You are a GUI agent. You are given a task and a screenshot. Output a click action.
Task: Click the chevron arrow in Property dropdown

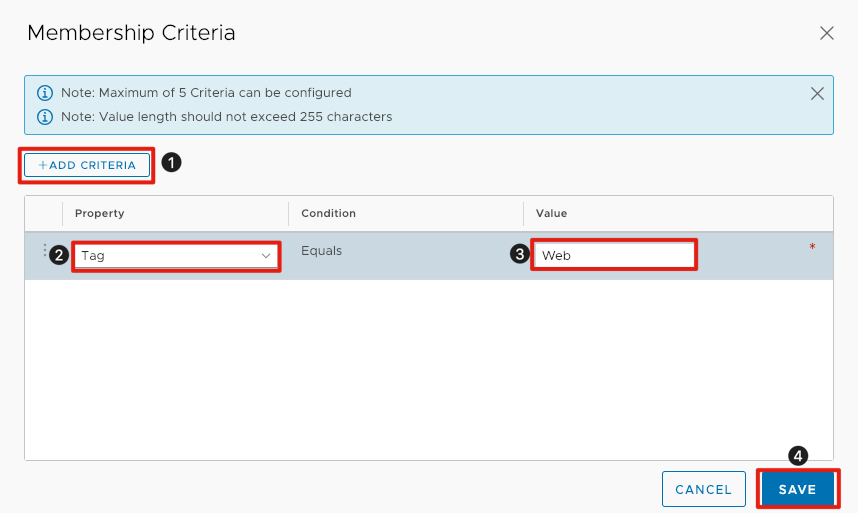point(266,256)
